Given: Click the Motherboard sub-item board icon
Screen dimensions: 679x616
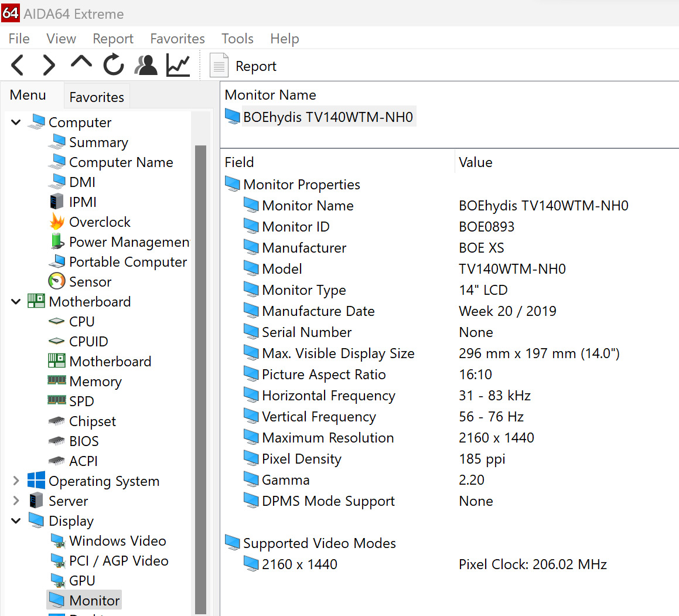Looking at the screenshot, I should (57, 361).
